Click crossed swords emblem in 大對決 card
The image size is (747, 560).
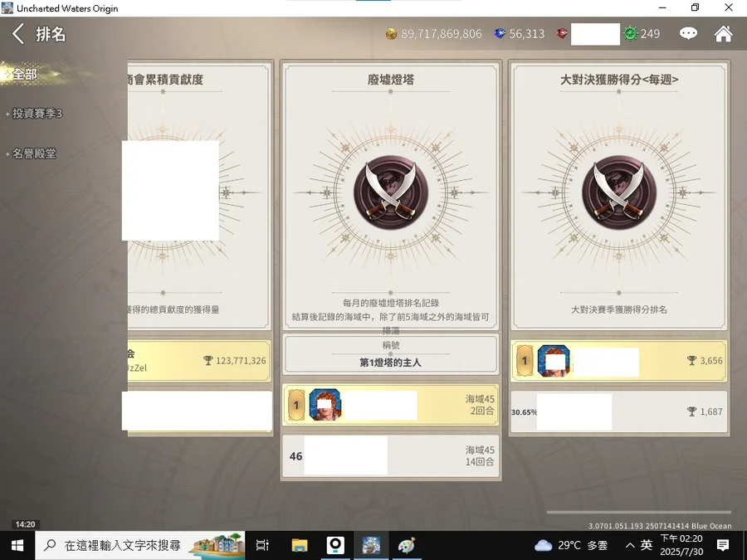619,192
